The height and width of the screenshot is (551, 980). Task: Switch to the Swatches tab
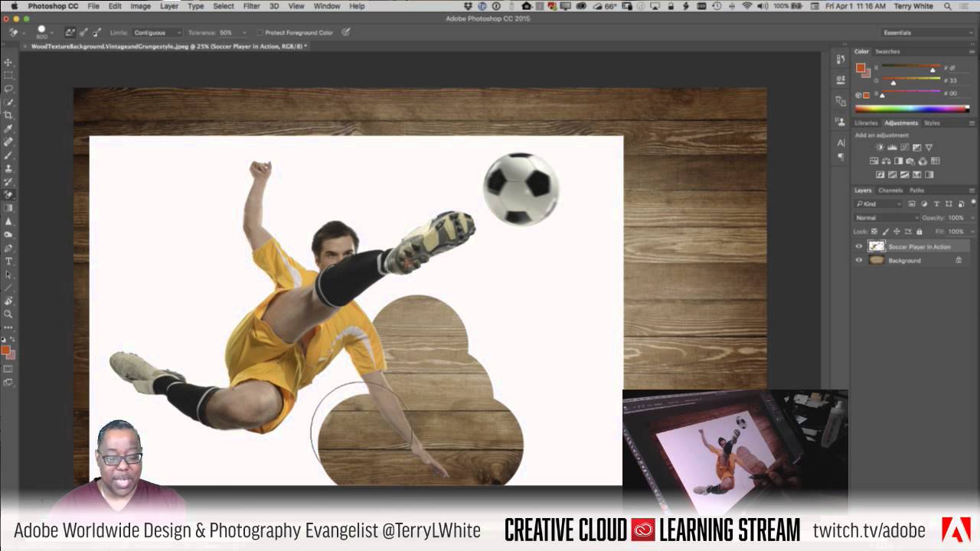tap(887, 51)
